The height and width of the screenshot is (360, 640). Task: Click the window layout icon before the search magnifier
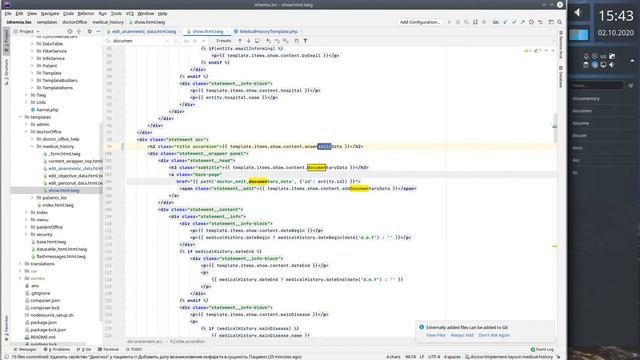click(x=551, y=22)
